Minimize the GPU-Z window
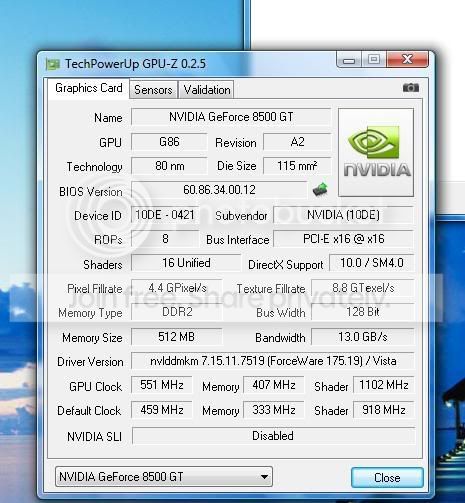465x503 pixels. click(x=349, y=60)
